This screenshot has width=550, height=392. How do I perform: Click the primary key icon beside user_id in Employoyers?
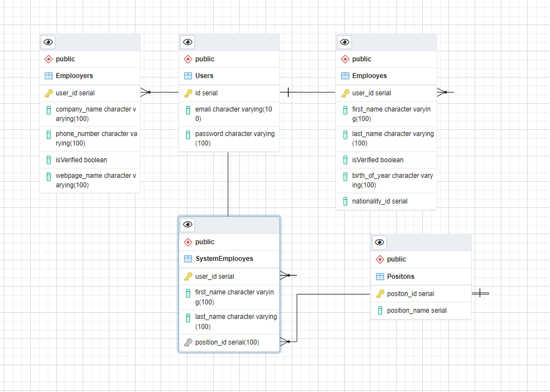tap(49, 93)
